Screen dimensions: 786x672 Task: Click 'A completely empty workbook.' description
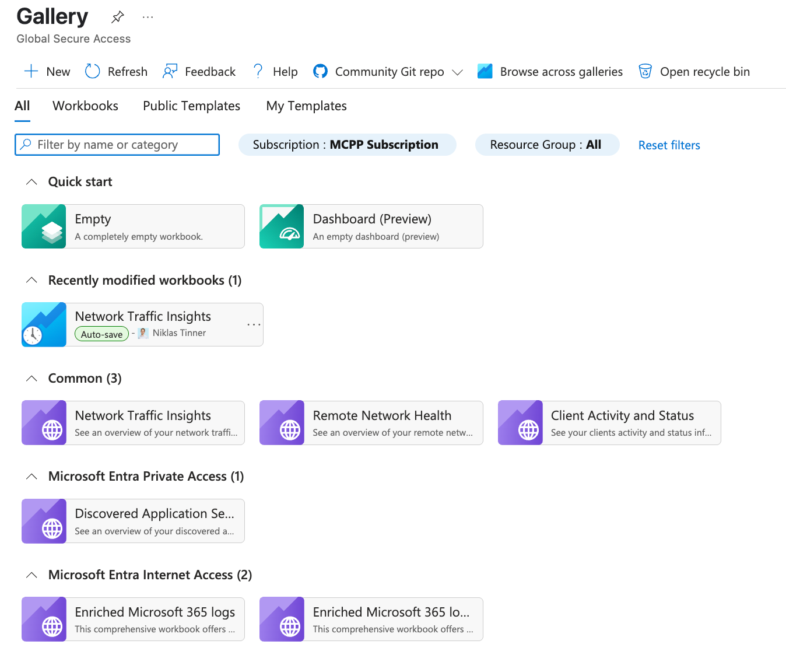(x=139, y=237)
